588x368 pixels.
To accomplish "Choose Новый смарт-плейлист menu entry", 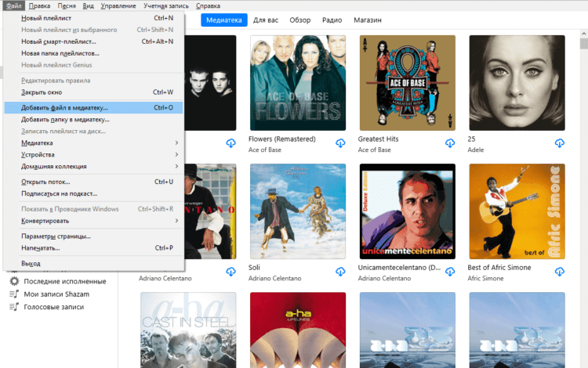I will [x=93, y=41].
